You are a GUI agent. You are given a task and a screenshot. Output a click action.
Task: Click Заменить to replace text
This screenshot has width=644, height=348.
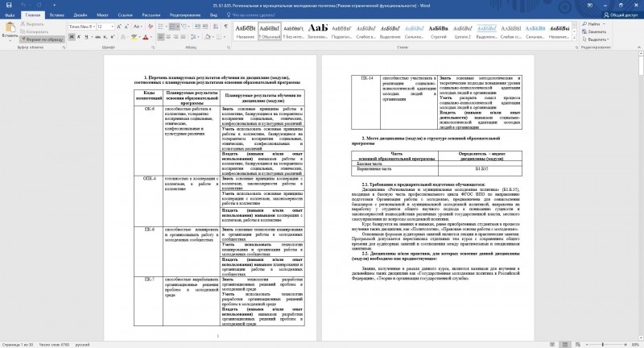point(594,31)
